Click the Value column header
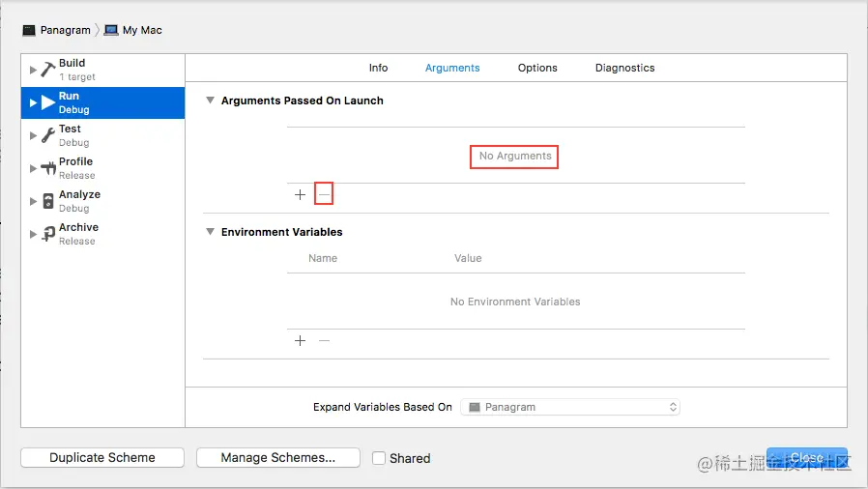The height and width of the screenshot is (489, 868). tap(468, 258)
